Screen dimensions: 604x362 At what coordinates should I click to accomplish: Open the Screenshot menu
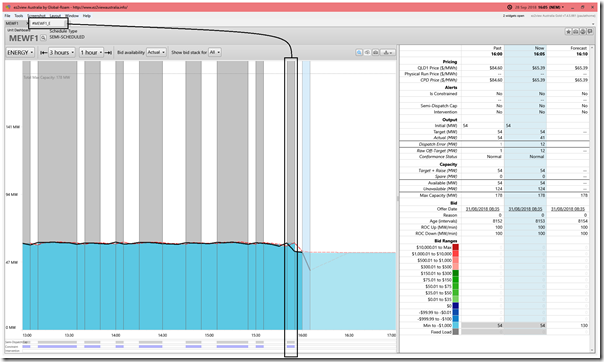(36, 16)
